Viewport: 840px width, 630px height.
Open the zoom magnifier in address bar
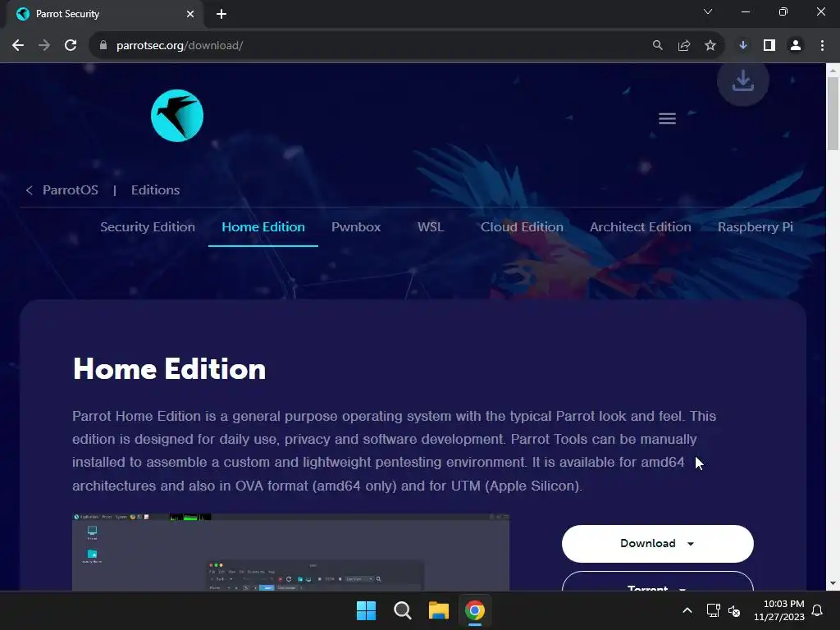(657, 46)
